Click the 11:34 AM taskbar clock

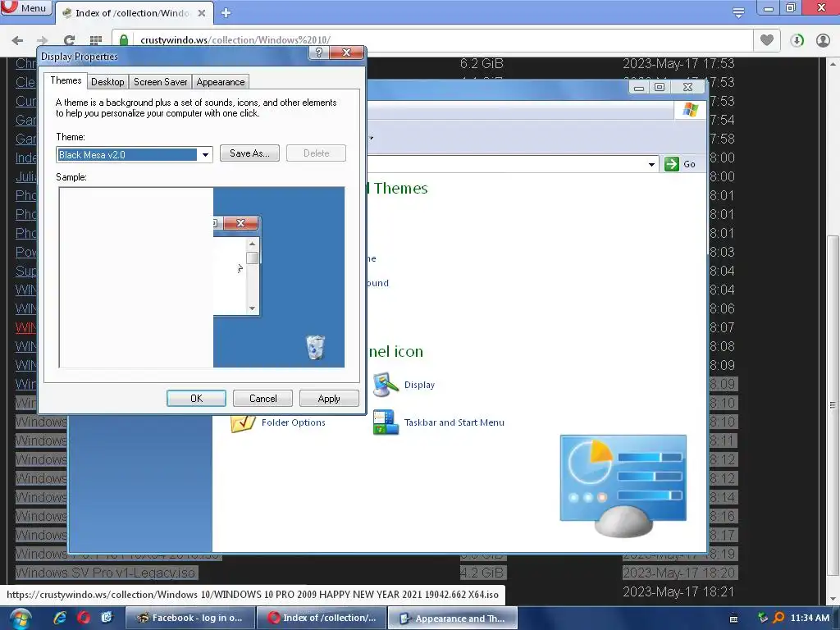[x=810, y=618]
